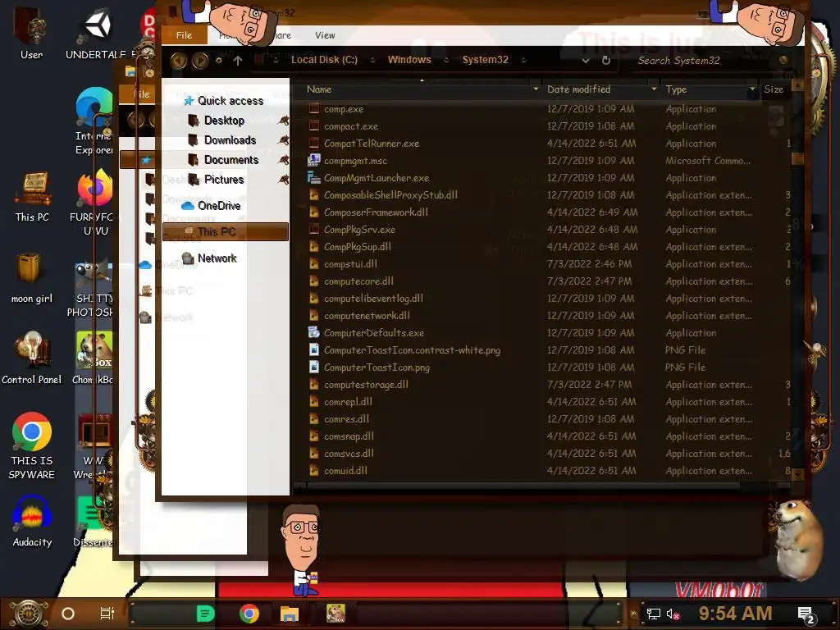Open Chrome THIS IS SPYWARE desktop icon
The image size is (840, 630).
pyautogui.click(x=32, y=445)
